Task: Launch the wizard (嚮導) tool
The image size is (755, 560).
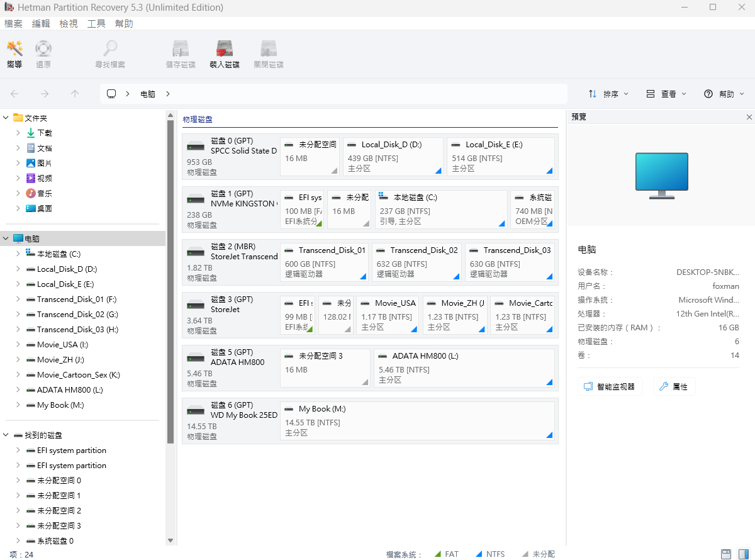Action: [14, 55]
